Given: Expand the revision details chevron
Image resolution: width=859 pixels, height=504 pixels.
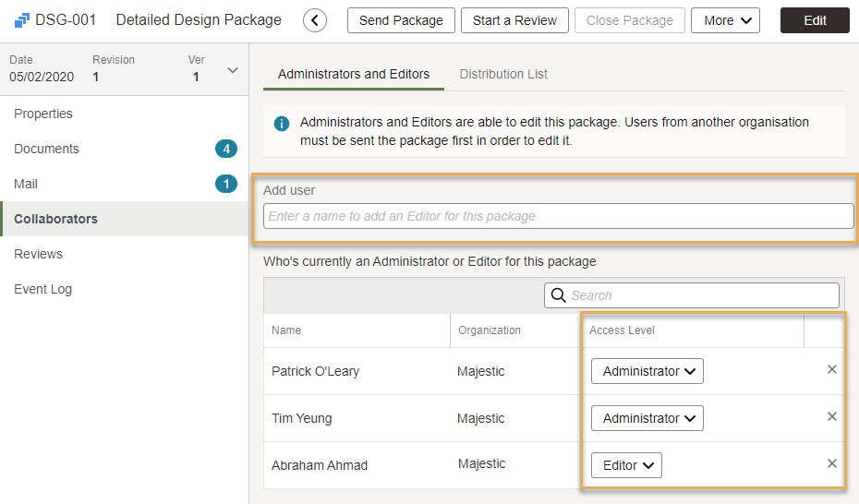Looking at the screenshot, I should [232, 70].
